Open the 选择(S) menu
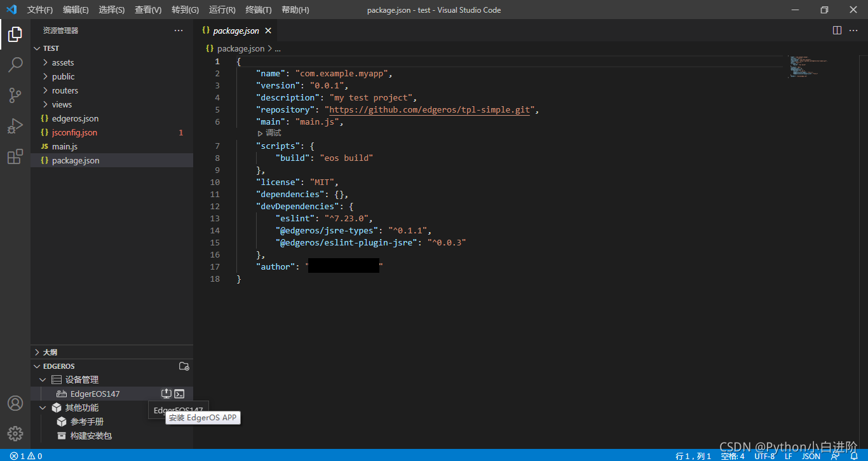Viewport: 868px width, 461px height. point(112,10)
